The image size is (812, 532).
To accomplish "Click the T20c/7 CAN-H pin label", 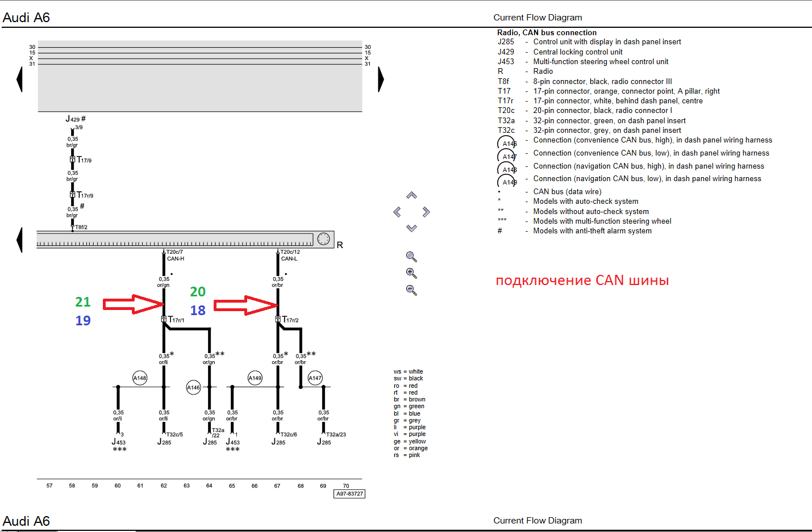I will tap(175, 255).
